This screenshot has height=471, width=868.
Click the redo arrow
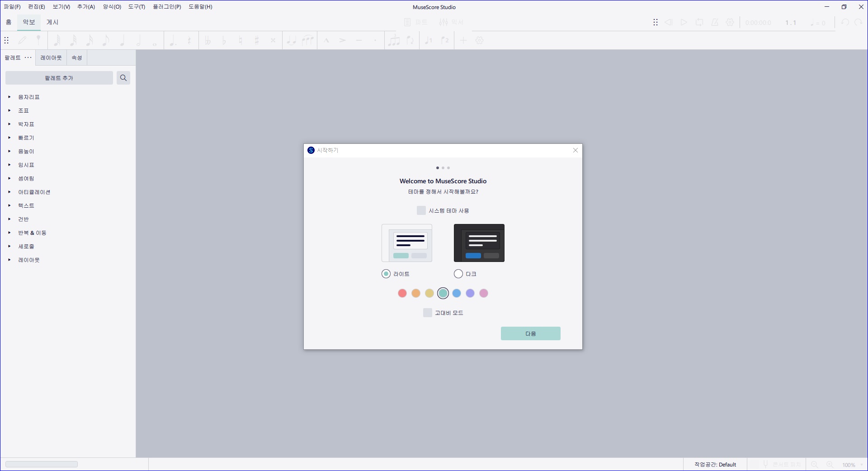[859, 22]
